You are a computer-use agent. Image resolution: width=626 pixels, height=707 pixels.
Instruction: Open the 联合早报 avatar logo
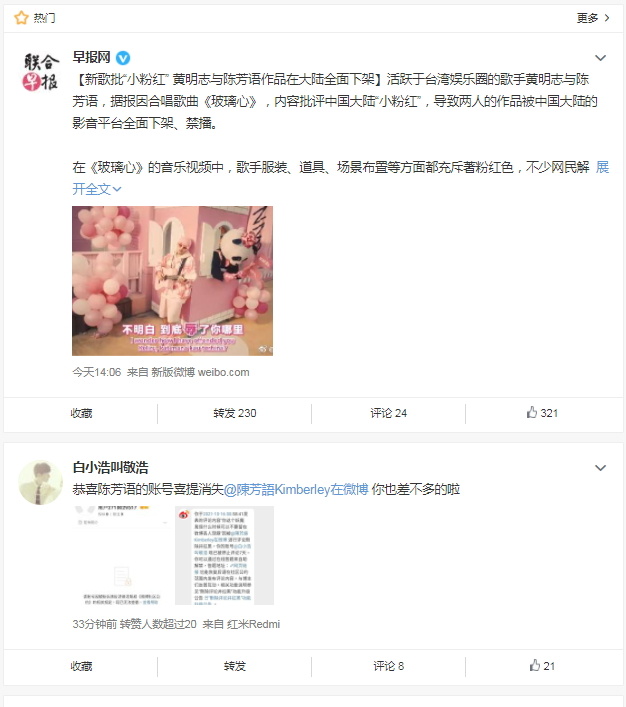click(41, 71)
